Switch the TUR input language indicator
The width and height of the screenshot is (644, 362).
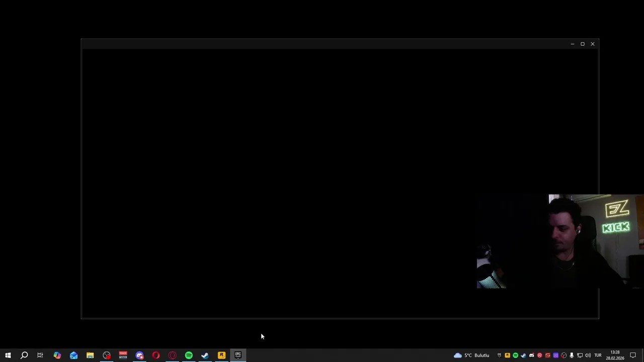point(598,355)
